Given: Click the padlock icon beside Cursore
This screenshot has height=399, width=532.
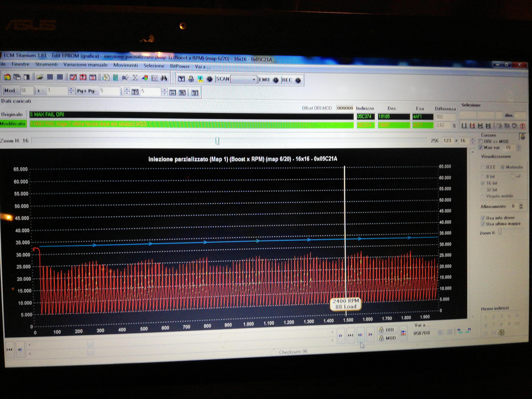Looking at the screenshot, I should [x=522, y=137].
